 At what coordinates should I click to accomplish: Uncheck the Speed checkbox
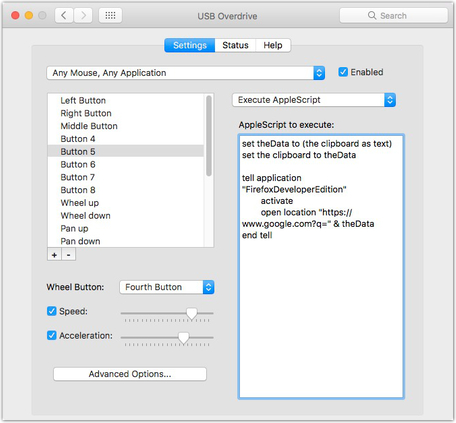[52, 311]
